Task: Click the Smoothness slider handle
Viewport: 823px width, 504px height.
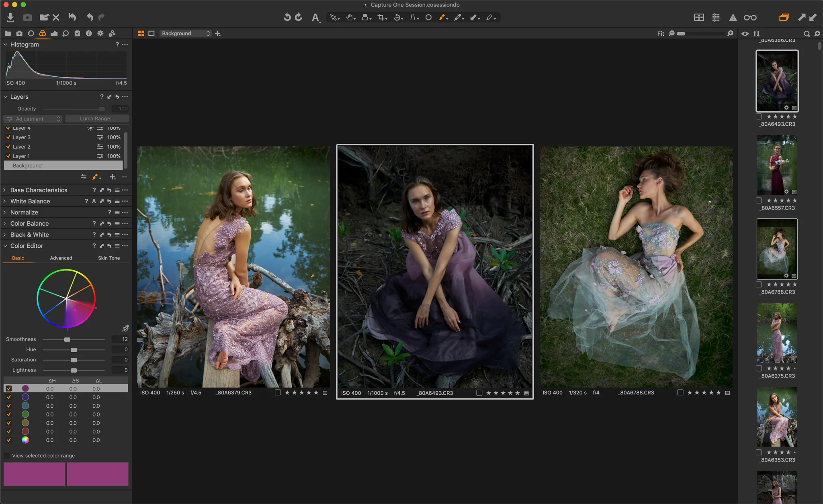Action: [67, 339]
